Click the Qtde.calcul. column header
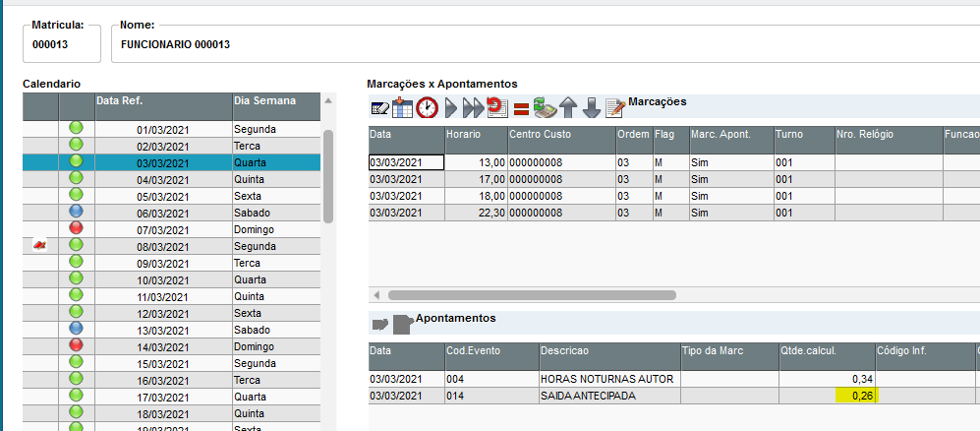Image resolution: width=980 pixels, height=431 pixels. point(828,356)
